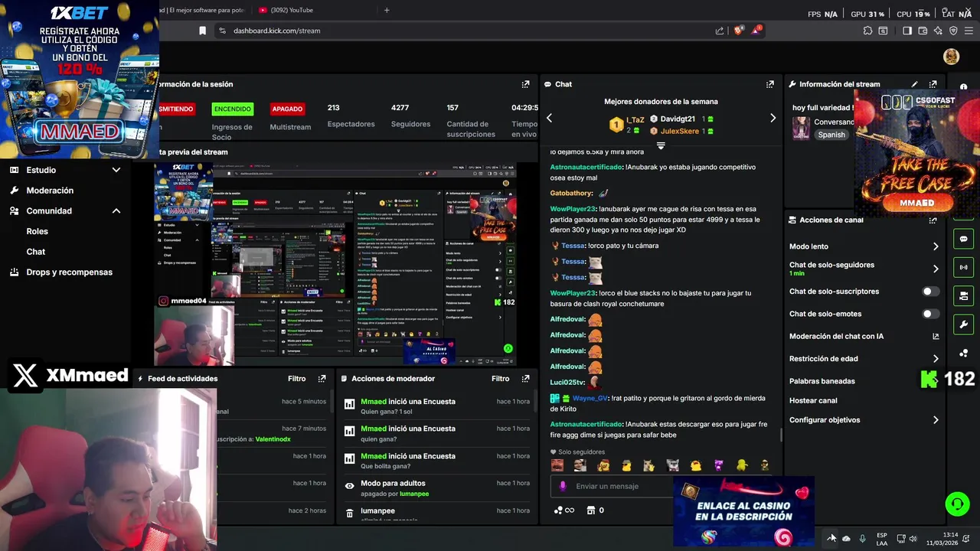This screenshot has width=980, height=551.
Task: Click the gift shop icon below chat
Action: (591, 510)
